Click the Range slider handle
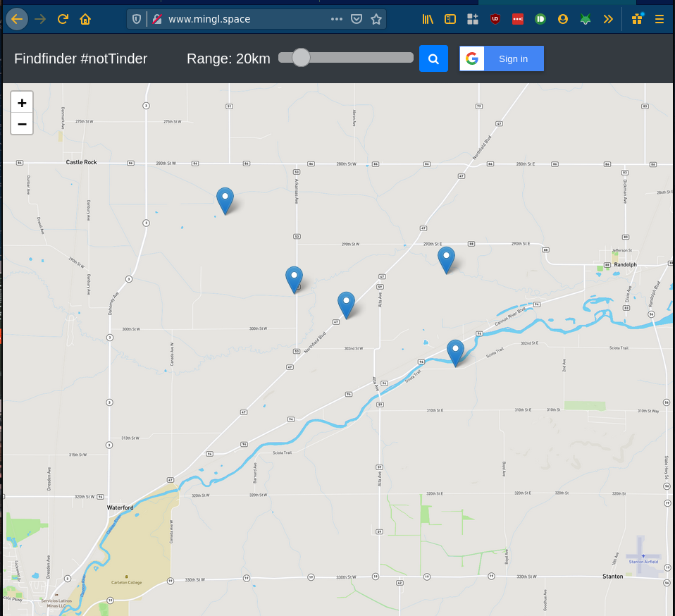This screenshot has width=675, height=616. pyautogui.click(x=301, y=58)
